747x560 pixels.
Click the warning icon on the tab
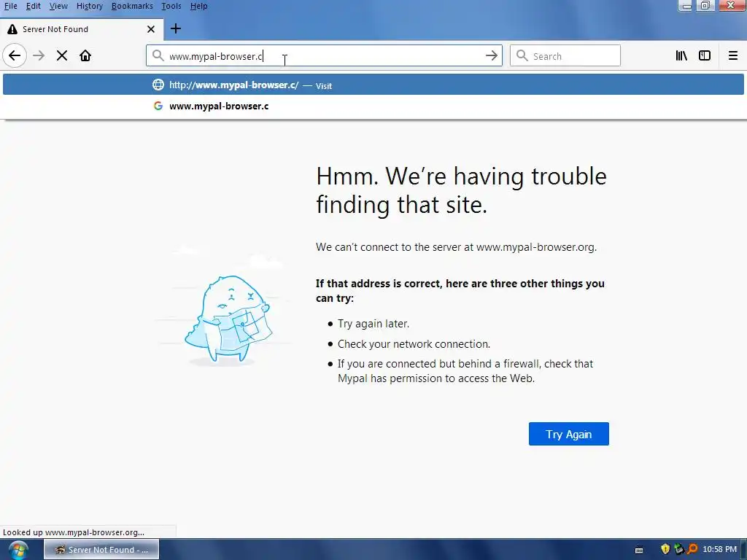pos(12,29)
